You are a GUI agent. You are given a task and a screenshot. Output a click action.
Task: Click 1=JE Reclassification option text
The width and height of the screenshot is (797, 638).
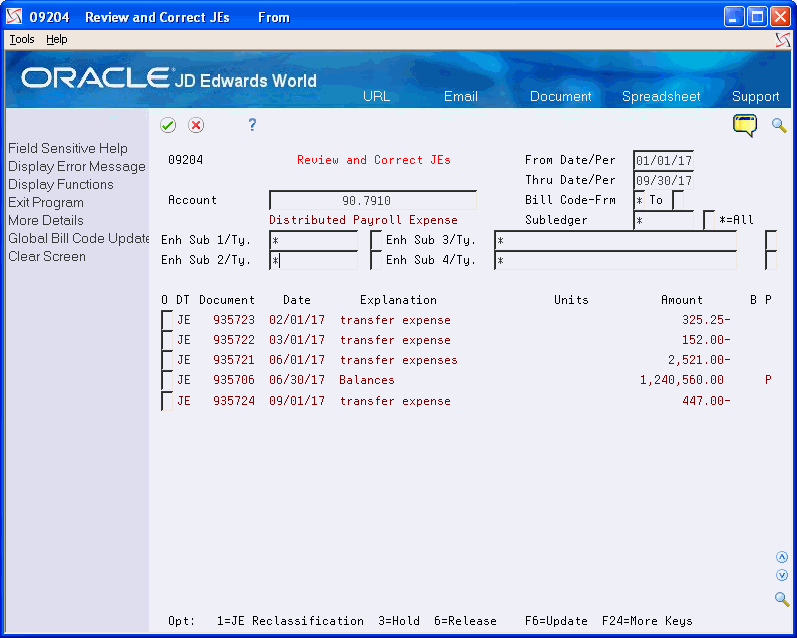290,621
